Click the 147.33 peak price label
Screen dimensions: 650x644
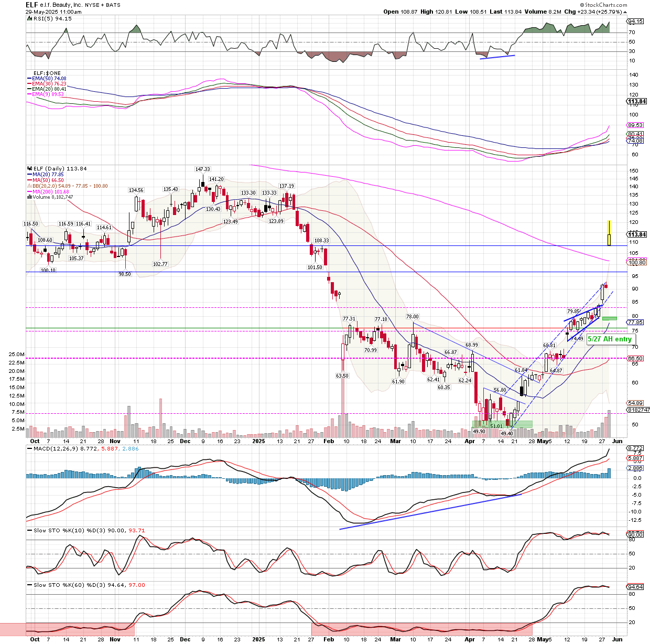tap(202, 169)
